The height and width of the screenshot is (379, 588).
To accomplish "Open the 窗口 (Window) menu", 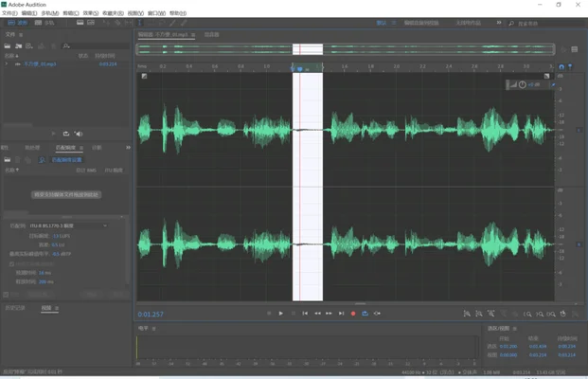I will click(x=157, y=13).
